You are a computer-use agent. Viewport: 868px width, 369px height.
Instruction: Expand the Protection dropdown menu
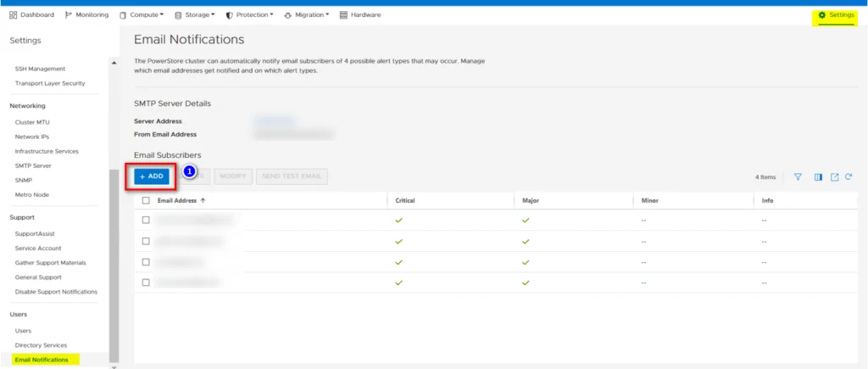tap(250, 15)
